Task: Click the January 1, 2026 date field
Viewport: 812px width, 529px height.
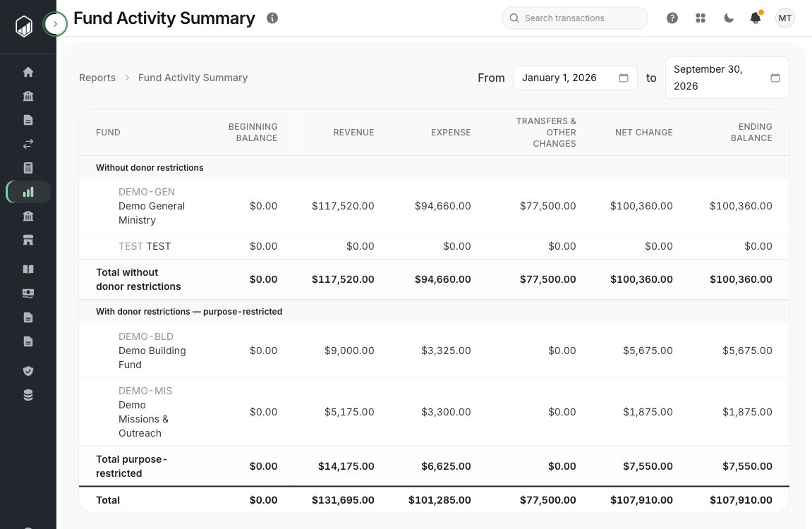Action: 576,78
